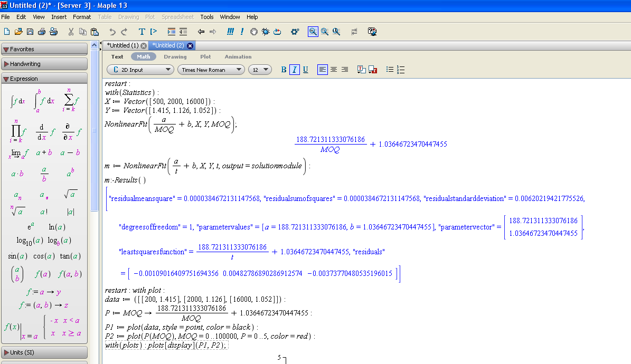Screen dimensions: 631x364
Task: Insert Maple input prompt icon
Action: tap(153, 32)
